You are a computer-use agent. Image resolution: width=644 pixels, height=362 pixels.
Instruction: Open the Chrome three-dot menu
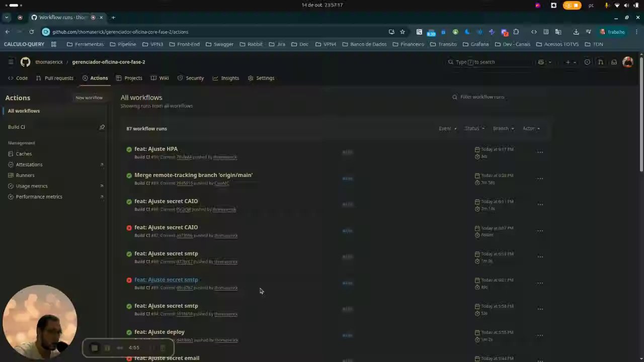[x=637, y=32]
